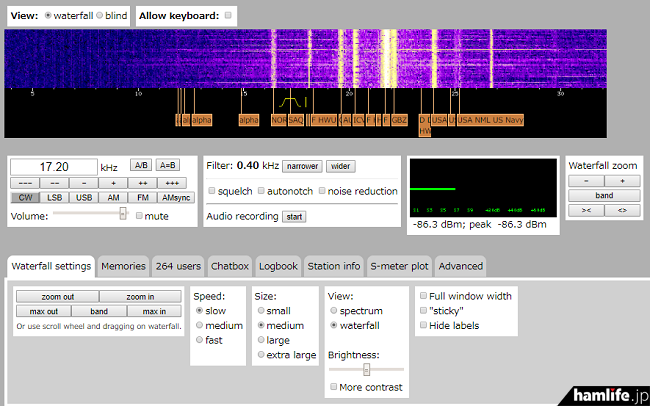The height and width of the screenshot is (406, 650).
Task: Switch to the S-meter plot tab
Action: (399, 266)
